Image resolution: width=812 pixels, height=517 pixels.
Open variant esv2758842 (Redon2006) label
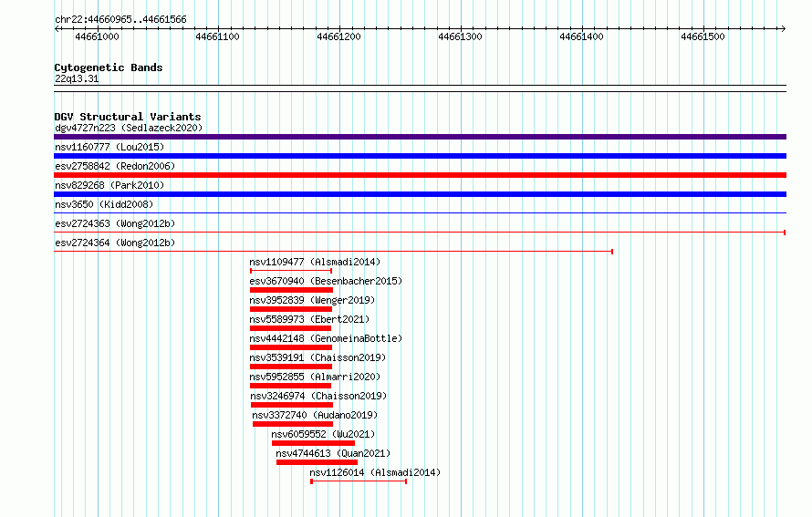click(x=115, y=166)
